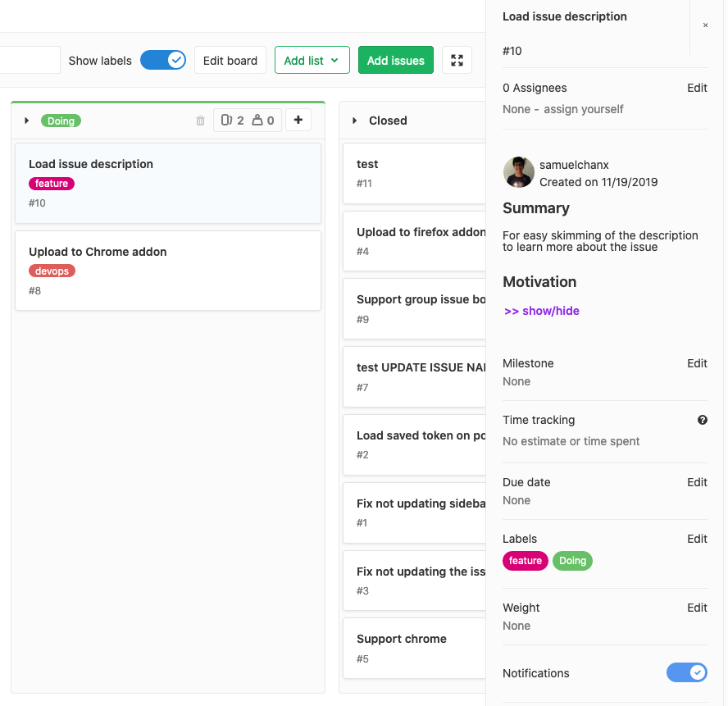Click the 'Load issue description' sidebar title

(x=565, y=16)
